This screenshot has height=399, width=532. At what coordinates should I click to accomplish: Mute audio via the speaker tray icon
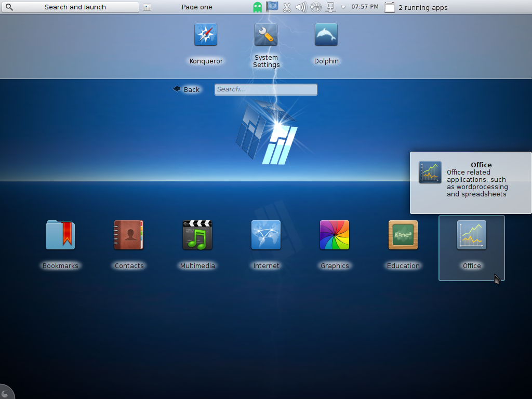pos(300,7)
